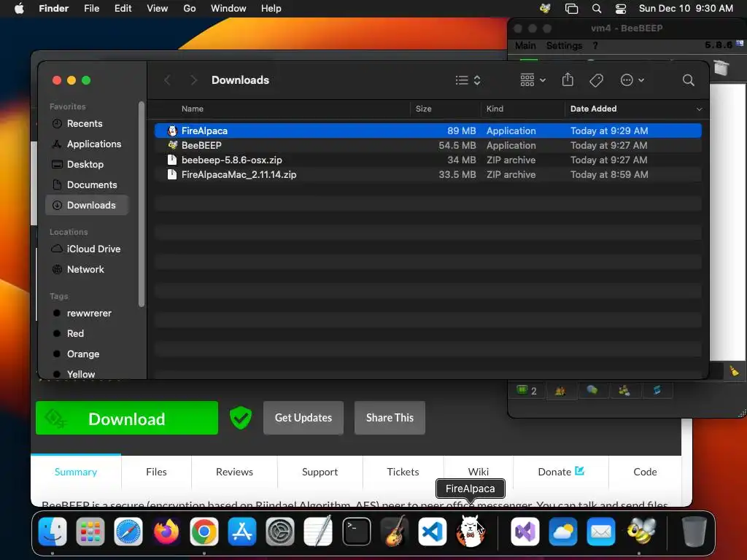Open the Visual Studio purple Dock icon

click(525, 532)
